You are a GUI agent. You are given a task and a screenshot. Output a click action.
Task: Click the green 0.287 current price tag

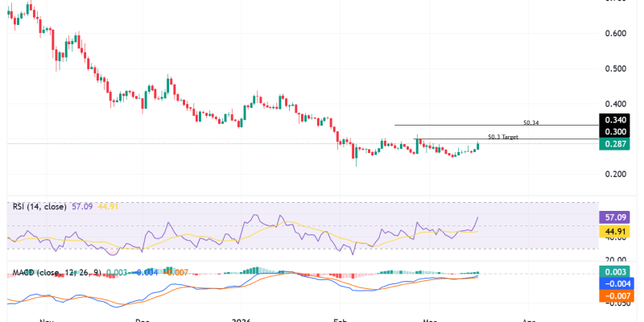tap(617, 143)
